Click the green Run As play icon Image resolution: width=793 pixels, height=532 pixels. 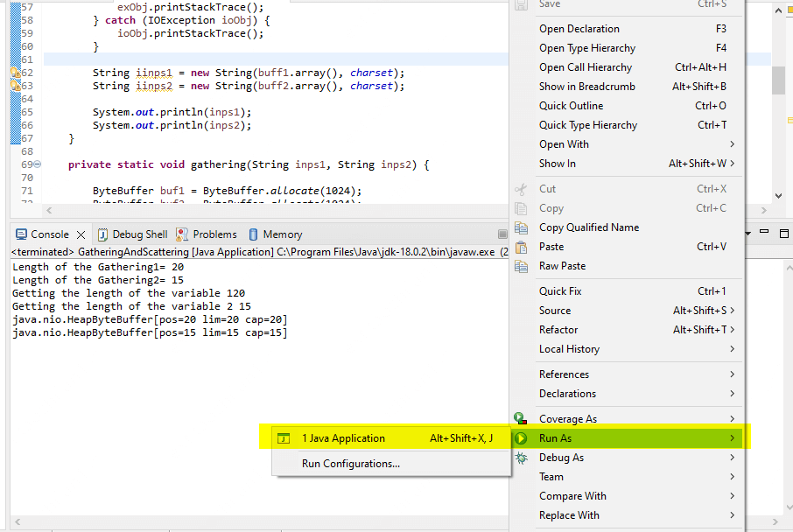tap(521, 438)
